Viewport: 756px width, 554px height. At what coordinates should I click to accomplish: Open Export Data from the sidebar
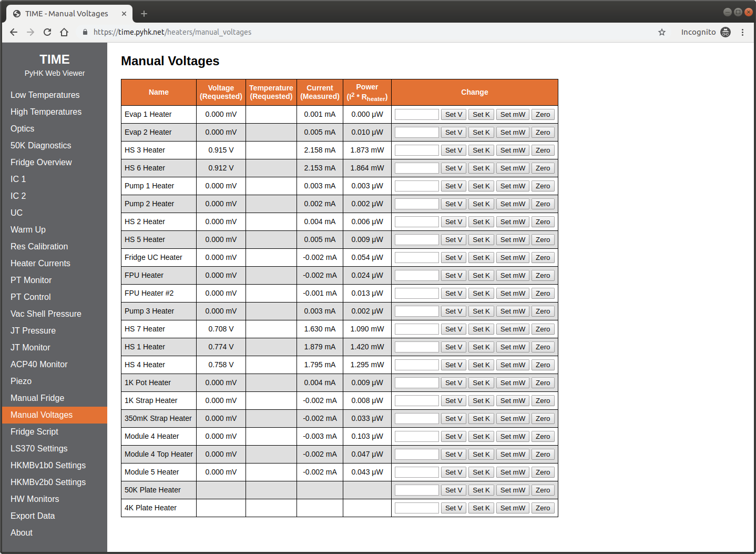[x=33, y=516]
